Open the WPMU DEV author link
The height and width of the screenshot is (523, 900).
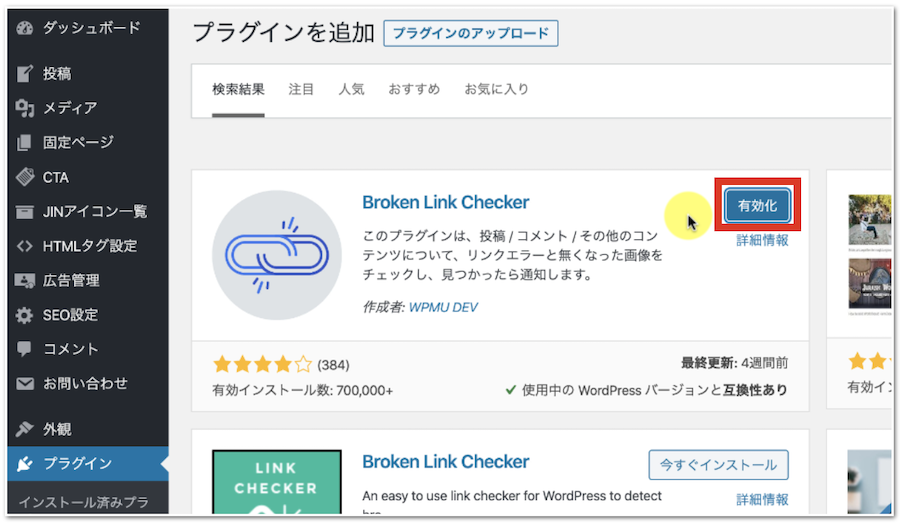point(443,307)
